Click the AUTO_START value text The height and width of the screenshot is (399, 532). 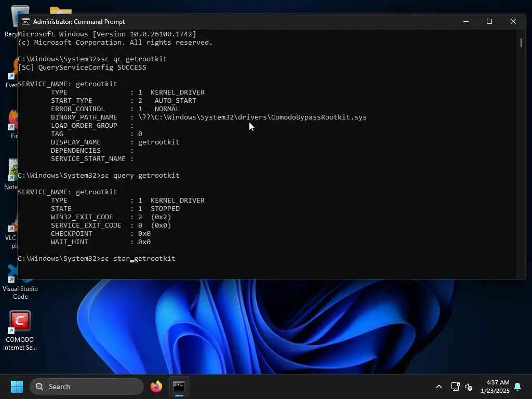point(176,100)
